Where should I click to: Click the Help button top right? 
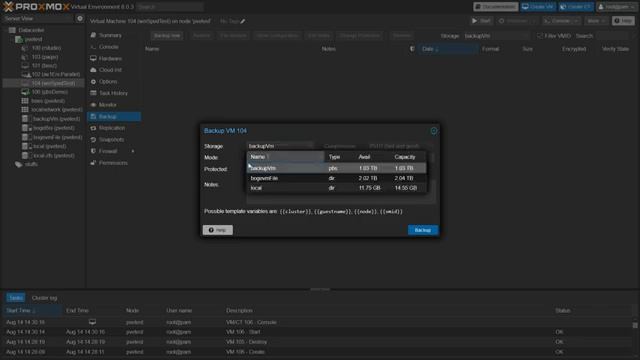[x=623, y=21]
